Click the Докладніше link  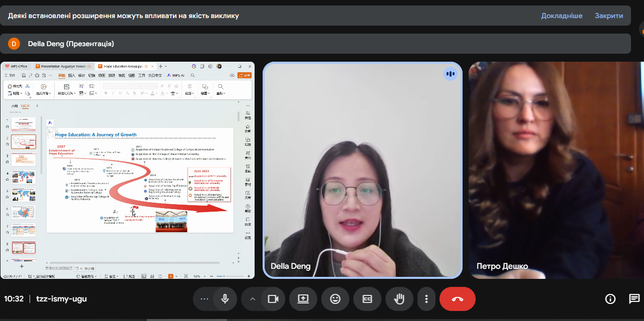561,16
